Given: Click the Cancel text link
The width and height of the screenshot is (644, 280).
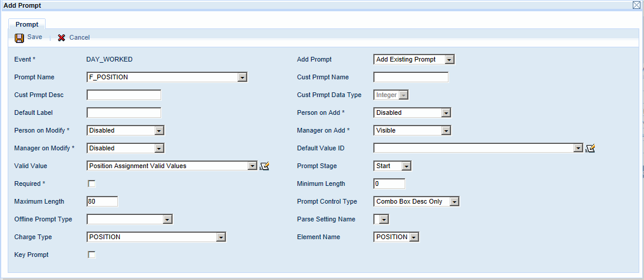Looking at the screenshot, I should tap(79, 38).
